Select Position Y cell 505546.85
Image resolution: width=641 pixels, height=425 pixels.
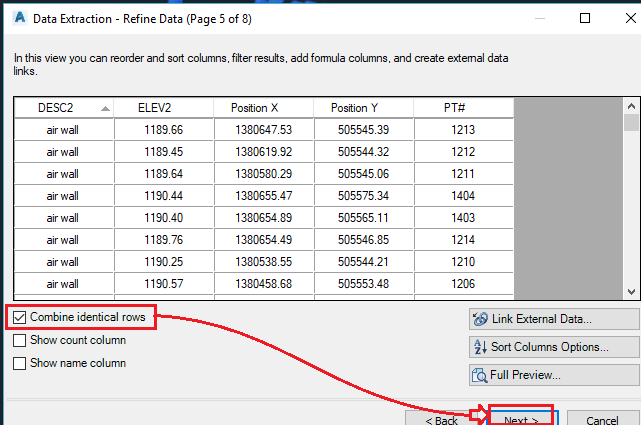pos(363,240)
